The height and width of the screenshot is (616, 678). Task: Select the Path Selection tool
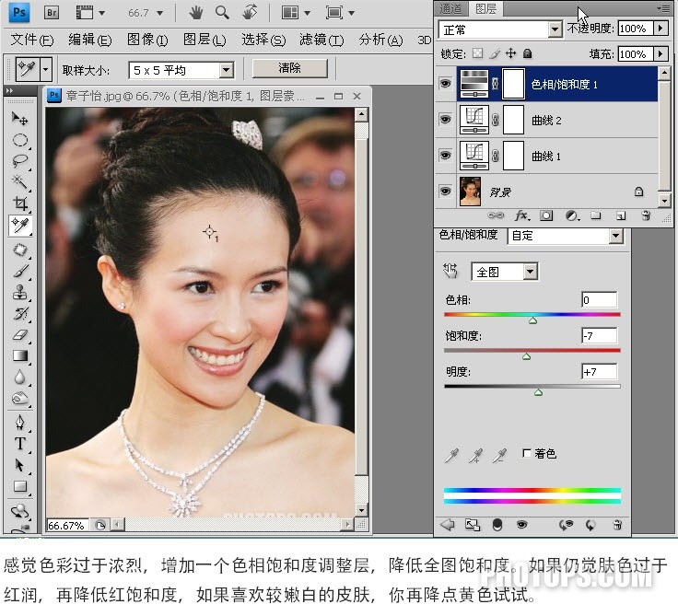(19, 465)
